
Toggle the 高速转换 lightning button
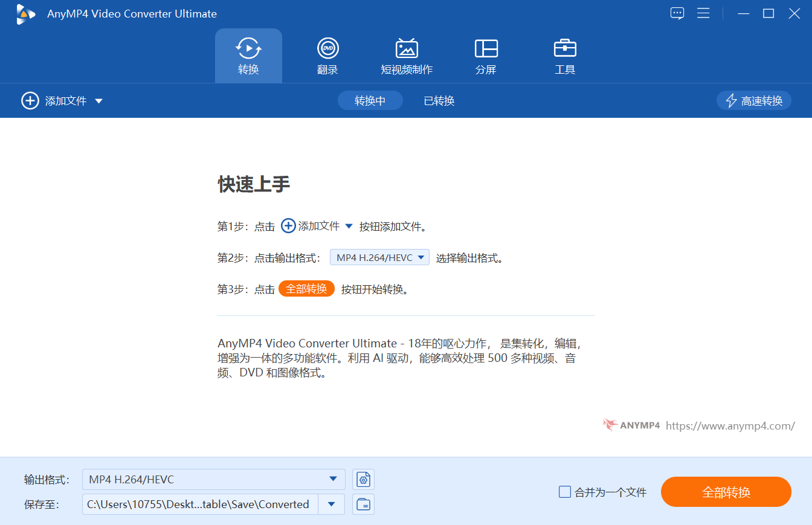pos(754,101)
